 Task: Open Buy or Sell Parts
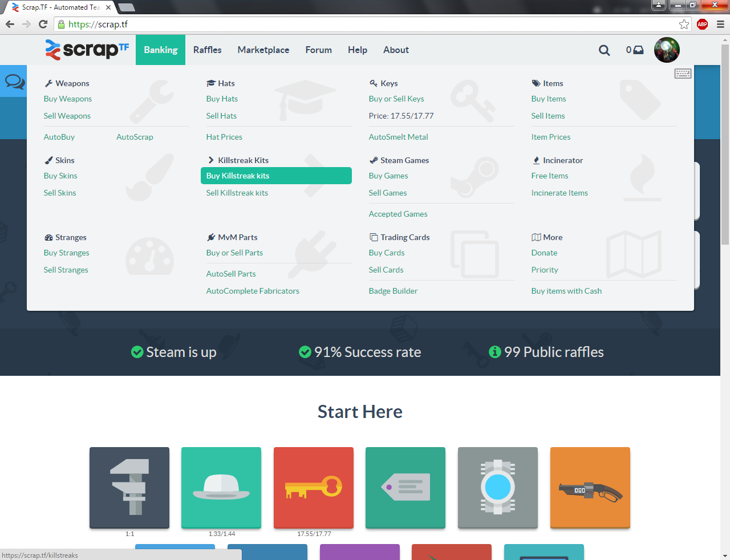[x=234, y=253]
